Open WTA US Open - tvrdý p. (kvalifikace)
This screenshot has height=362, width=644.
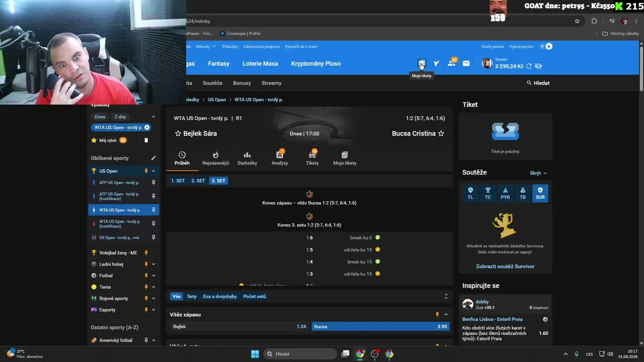coord(119,224)
